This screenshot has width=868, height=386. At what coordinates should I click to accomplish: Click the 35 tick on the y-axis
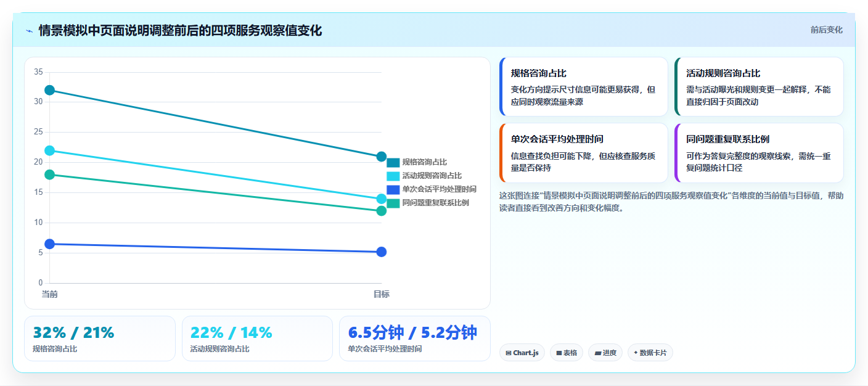[x=38, y=72]
